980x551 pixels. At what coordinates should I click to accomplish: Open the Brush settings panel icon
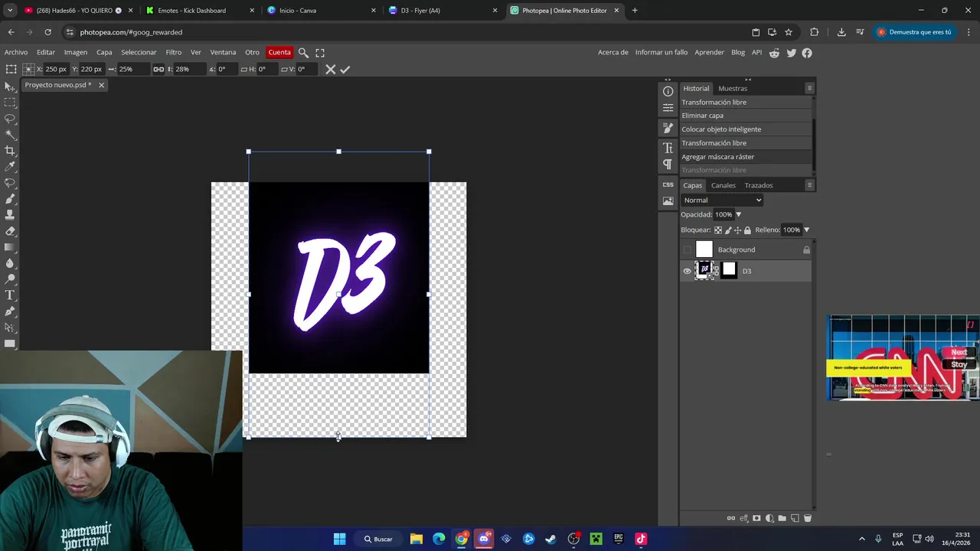[668, 129]
